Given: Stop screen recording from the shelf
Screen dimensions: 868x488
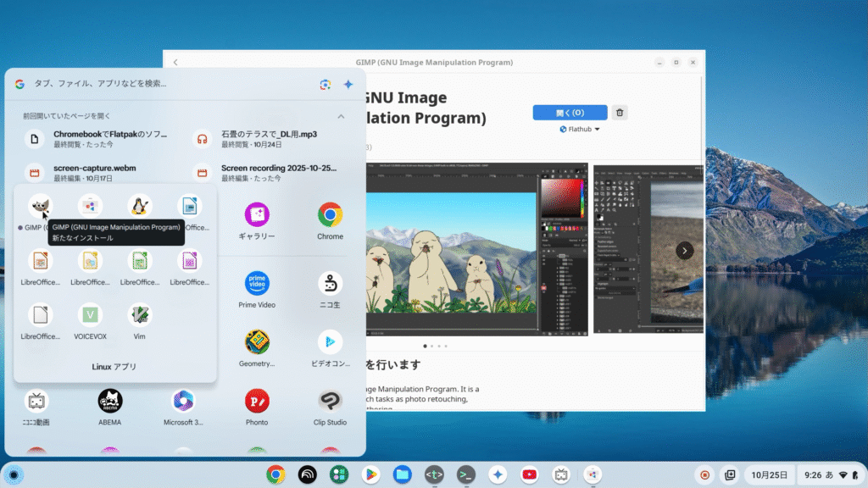Looking at the screenshot, I should tap(704, 474).
